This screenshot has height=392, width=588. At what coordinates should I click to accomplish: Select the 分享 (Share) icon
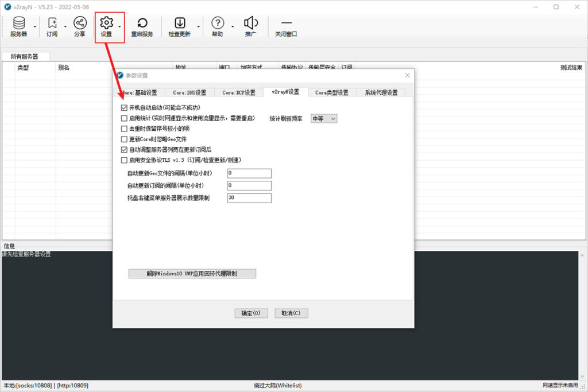coord(80,26)
